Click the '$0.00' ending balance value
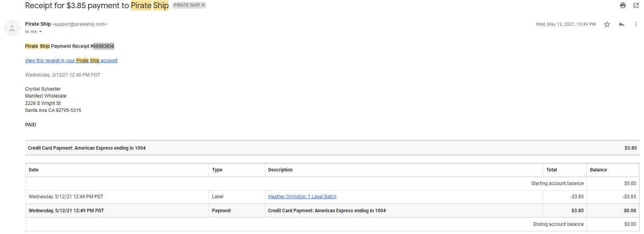The height and width of the screenshot is (234, 644). click(x=630, y=224)
